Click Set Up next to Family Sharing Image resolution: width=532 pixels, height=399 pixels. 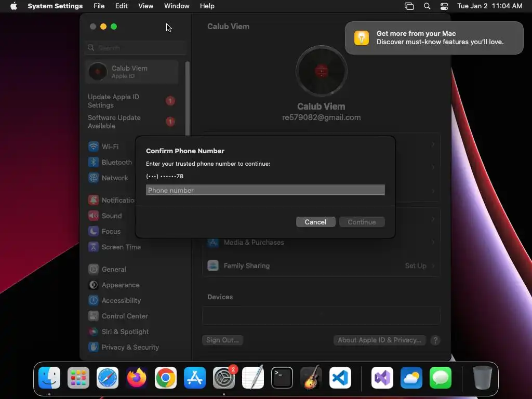(416, 265)
